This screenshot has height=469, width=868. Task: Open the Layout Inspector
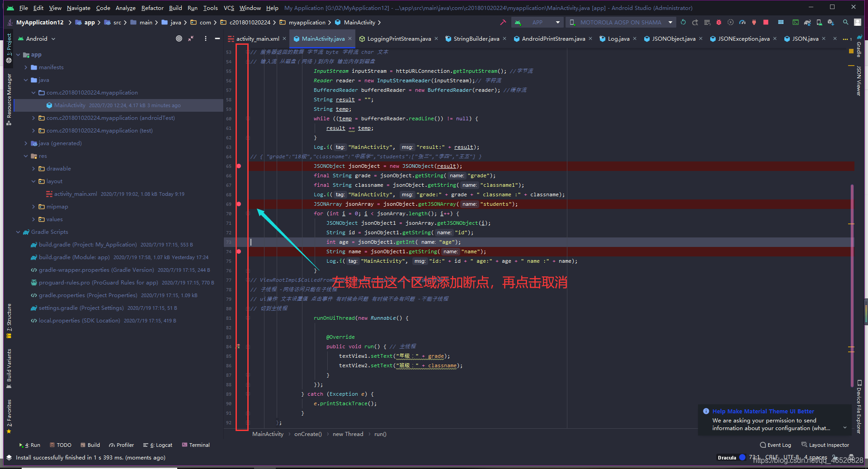point(826,445)
